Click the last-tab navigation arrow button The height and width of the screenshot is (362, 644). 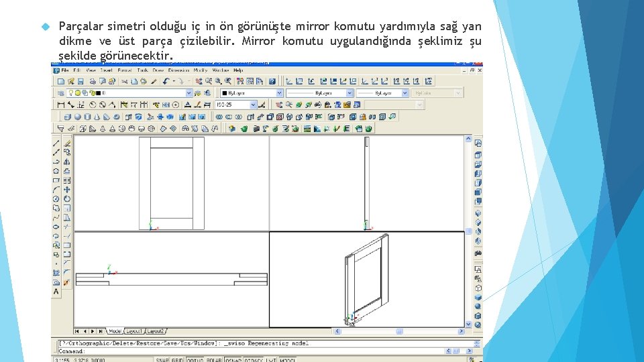(x=101, y=331)
